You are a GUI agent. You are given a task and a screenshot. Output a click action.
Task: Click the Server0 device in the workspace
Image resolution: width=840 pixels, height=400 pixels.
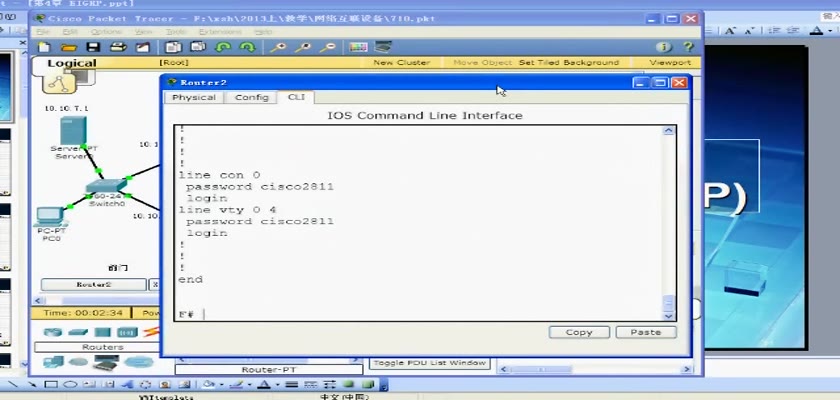(x=74, y=131)
